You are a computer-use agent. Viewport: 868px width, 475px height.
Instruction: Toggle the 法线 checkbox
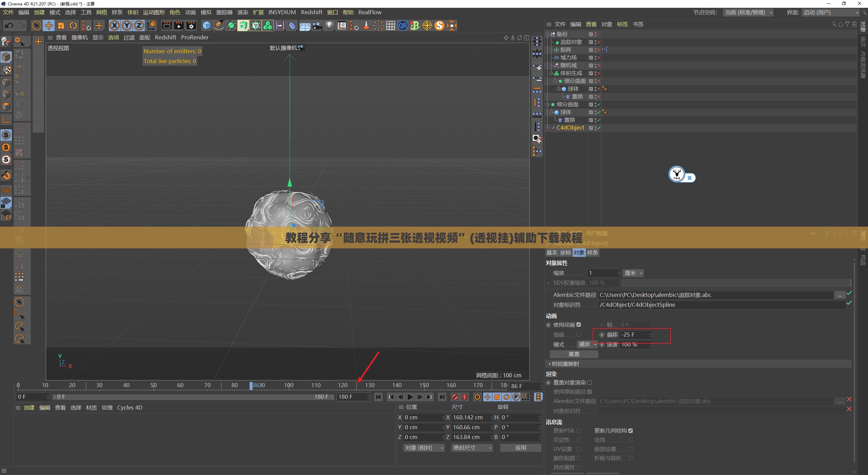tap(631, 440)
